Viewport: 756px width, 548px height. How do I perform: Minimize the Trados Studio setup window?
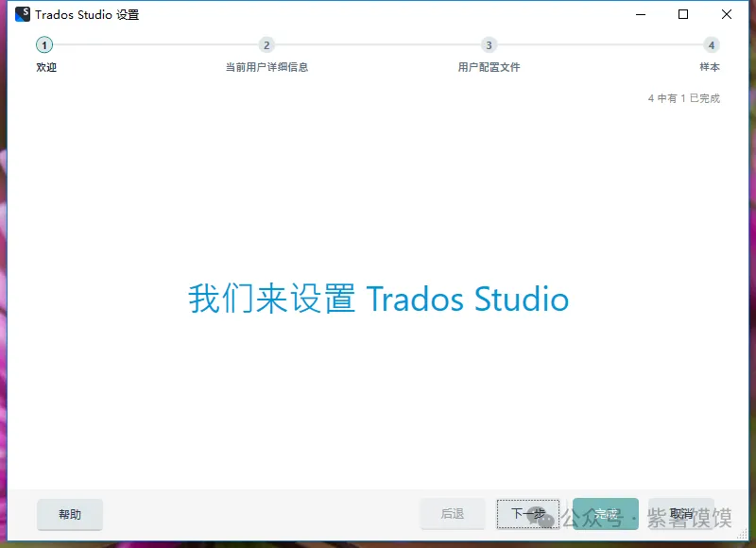pos(640,14)
